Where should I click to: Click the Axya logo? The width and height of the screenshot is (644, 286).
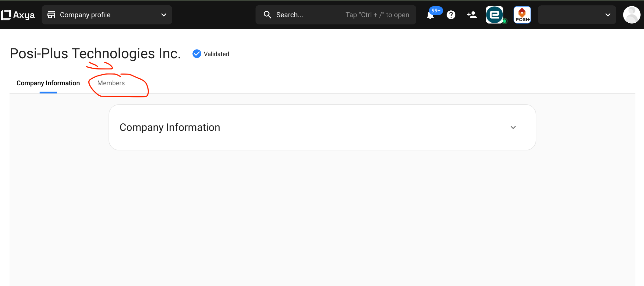(18, 15)
